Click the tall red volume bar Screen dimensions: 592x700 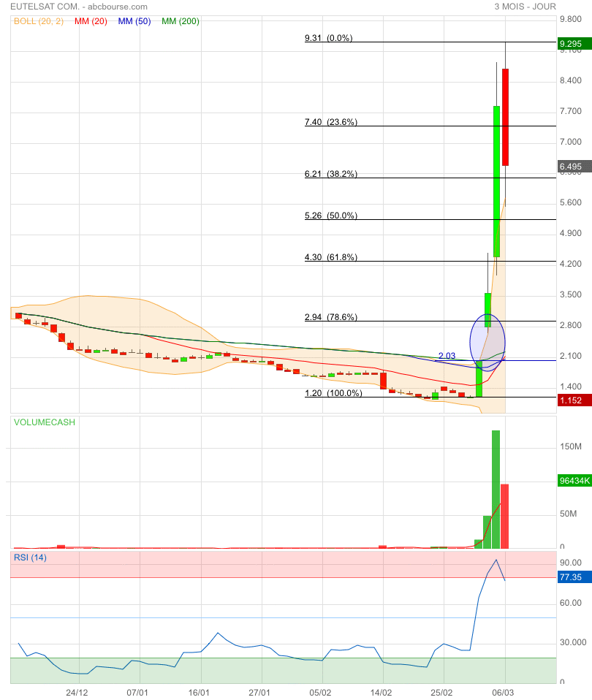click(x=505, y=517)
